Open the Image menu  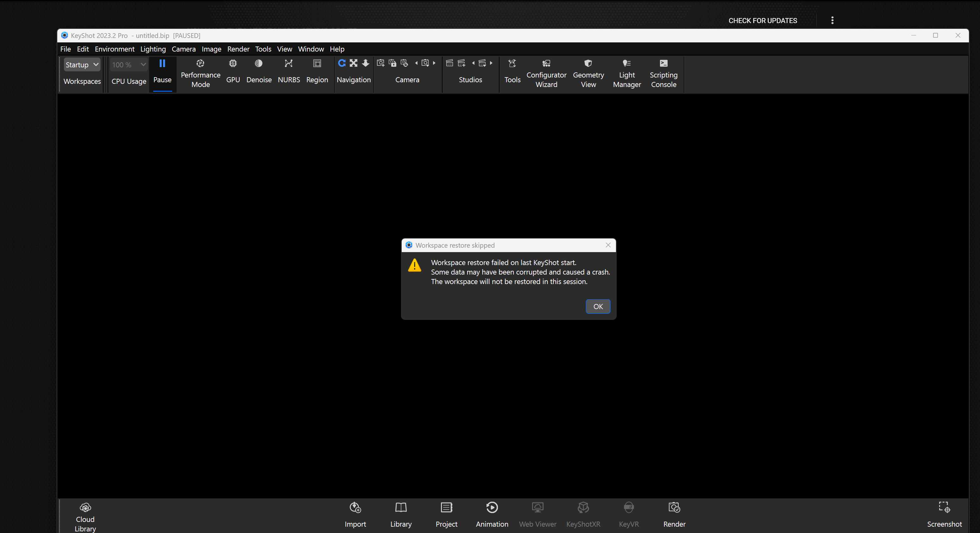click(211, 49)
